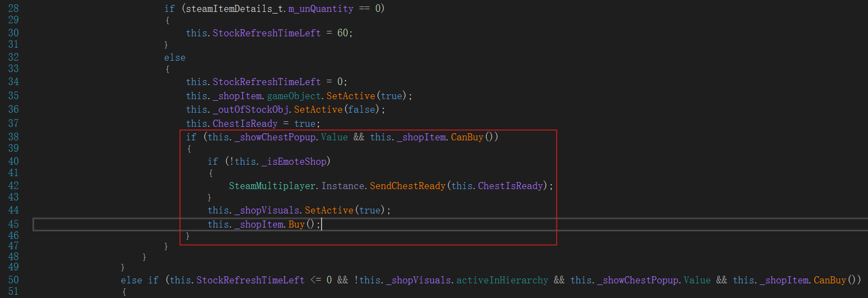Click line number 28 in the gutter
This screenshot has height=298, width=868.
[x=13, y=9]
